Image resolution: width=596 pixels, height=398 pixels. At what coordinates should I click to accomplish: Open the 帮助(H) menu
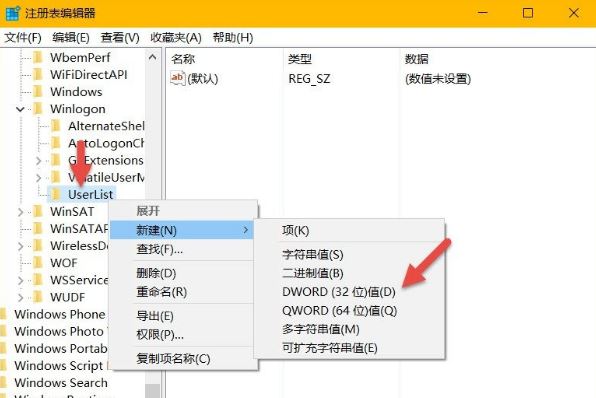click(x=233, y=38)
